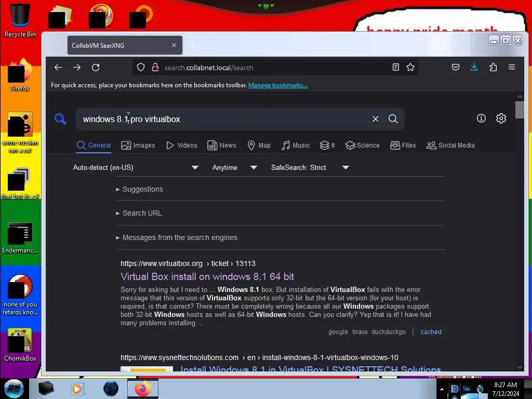Switch to the Map search tab

point(259,145)
